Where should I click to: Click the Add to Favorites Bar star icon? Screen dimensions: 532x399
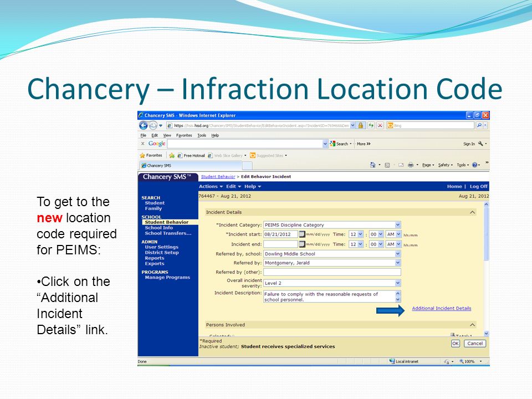point(172,155)
